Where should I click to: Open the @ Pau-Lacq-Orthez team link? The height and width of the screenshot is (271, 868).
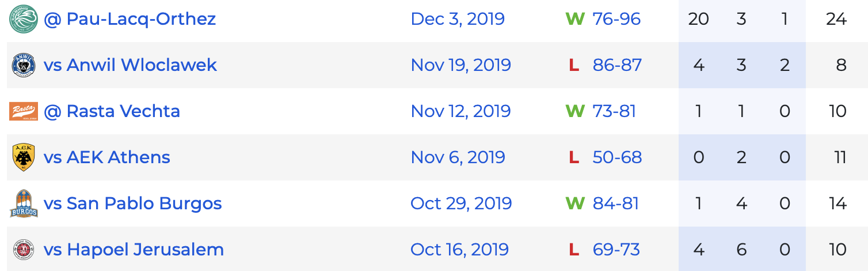(130, 19)
